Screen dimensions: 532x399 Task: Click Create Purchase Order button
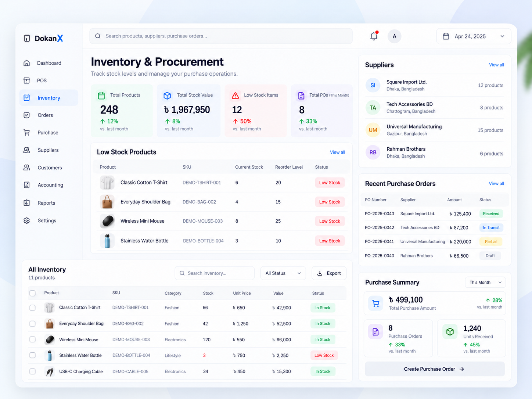coord(435,369)
